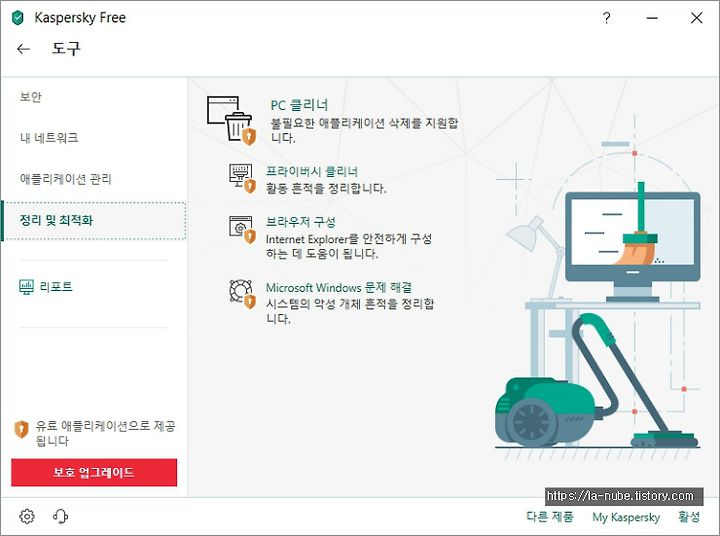
Task: Click the 활성 link at bottom
Action: pos(689,517)
